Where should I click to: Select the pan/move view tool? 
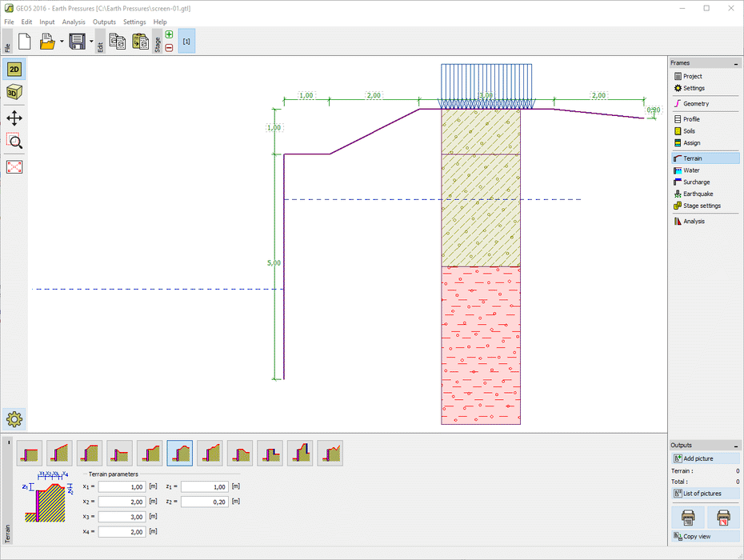pyautogui.click(x=14, y=118)
